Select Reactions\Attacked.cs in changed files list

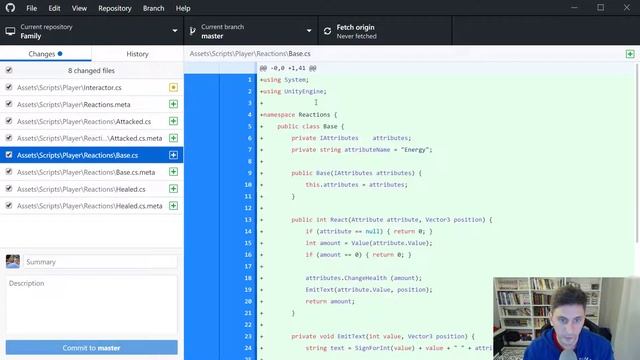point(91,121)
